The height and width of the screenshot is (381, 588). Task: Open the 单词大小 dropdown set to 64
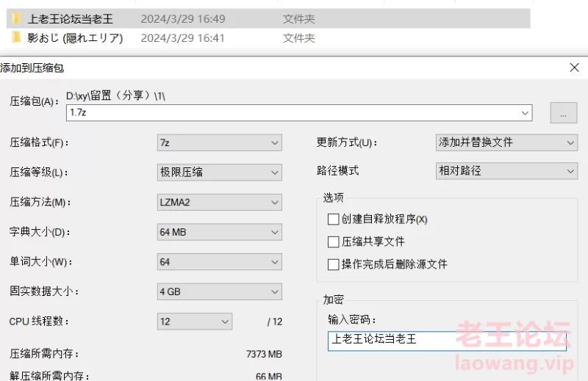pyautogui.click(x=219, y=262)
